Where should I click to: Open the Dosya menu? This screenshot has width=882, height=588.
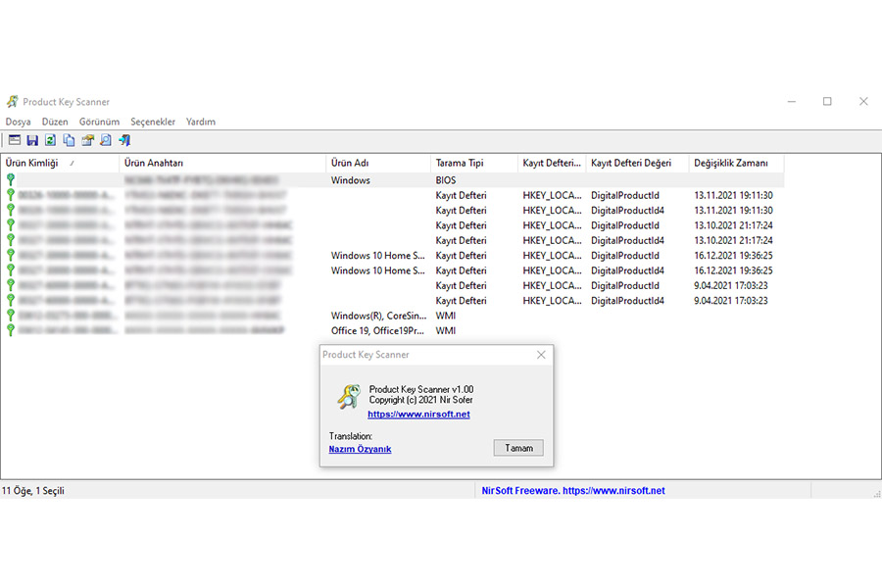pos(18,122)
